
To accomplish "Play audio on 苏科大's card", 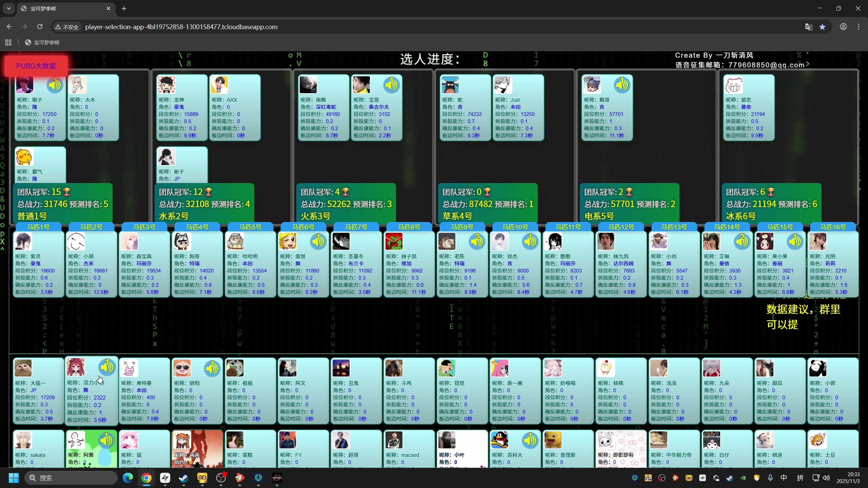I will coord(530,440).
